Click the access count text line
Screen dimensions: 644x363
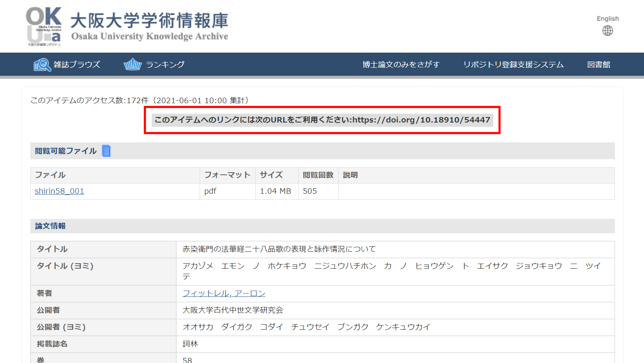[x=139, y=100]
